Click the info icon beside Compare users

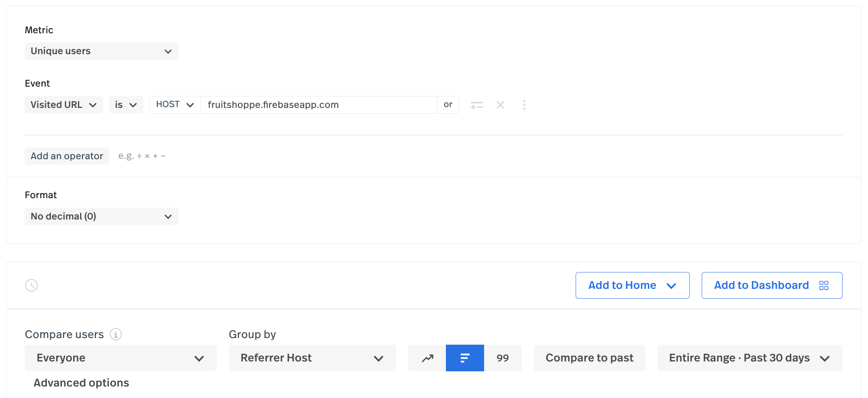116,334
